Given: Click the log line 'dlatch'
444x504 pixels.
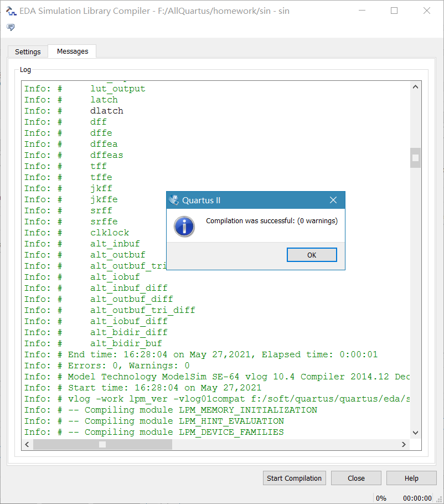Looking at the screenshot, I should [107, 111].
